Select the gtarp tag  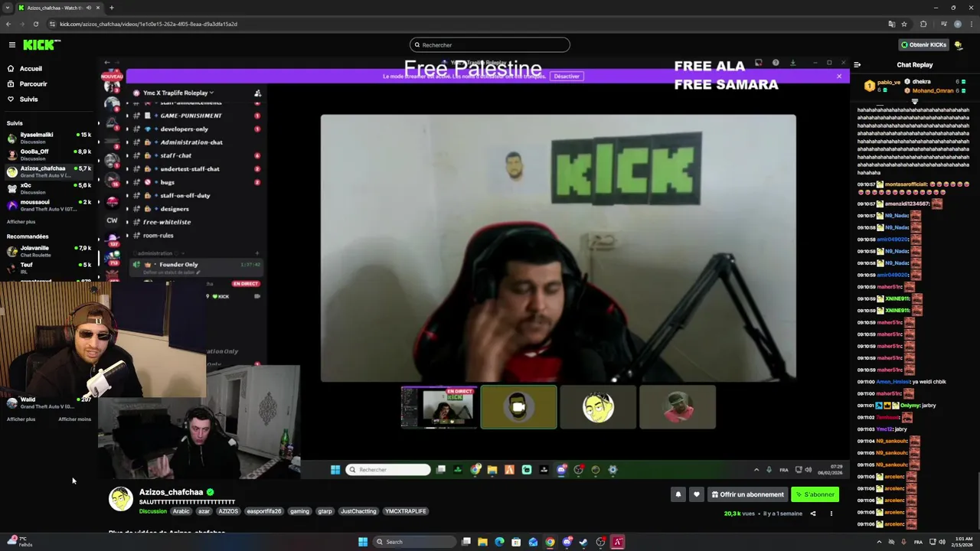pyautogui.click(x=325, y=511)
